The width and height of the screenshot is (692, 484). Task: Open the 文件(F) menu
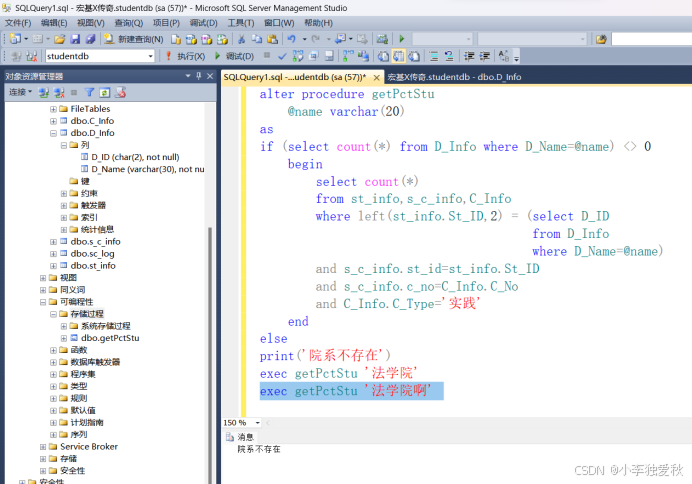[x=18, y=23]
